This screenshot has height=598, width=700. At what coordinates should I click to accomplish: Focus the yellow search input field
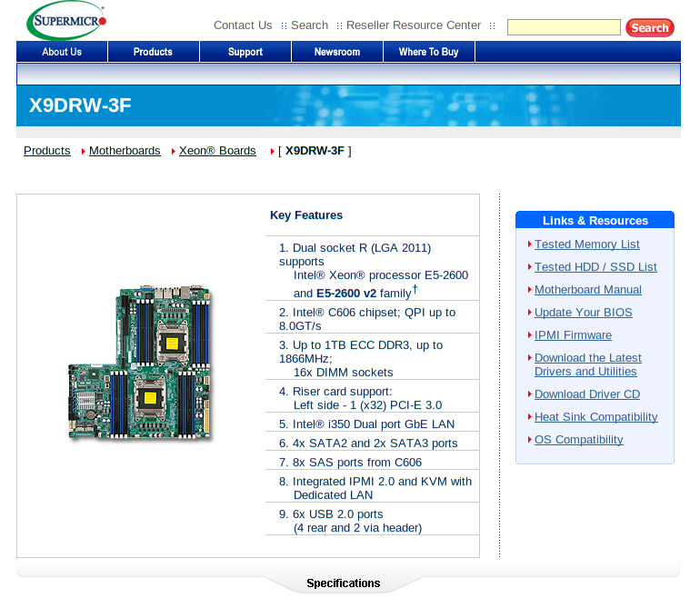tap(564, 27)
